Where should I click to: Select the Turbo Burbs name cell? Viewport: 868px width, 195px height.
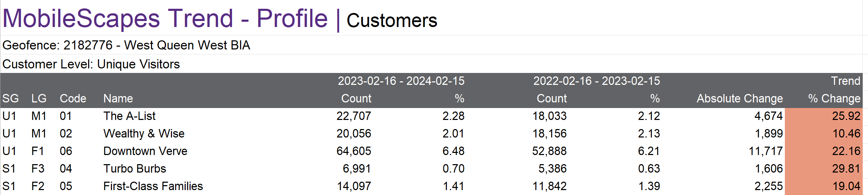135,169
